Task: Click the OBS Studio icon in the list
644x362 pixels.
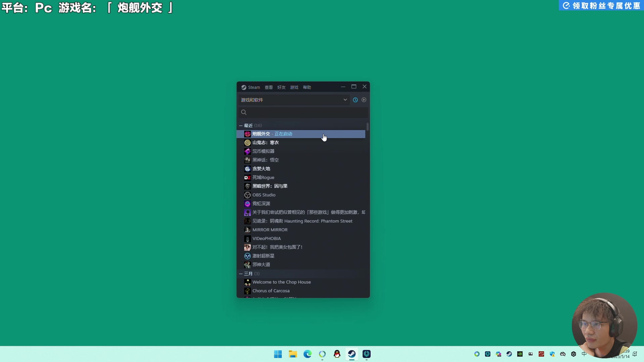Action: click(x=248, y=195)
